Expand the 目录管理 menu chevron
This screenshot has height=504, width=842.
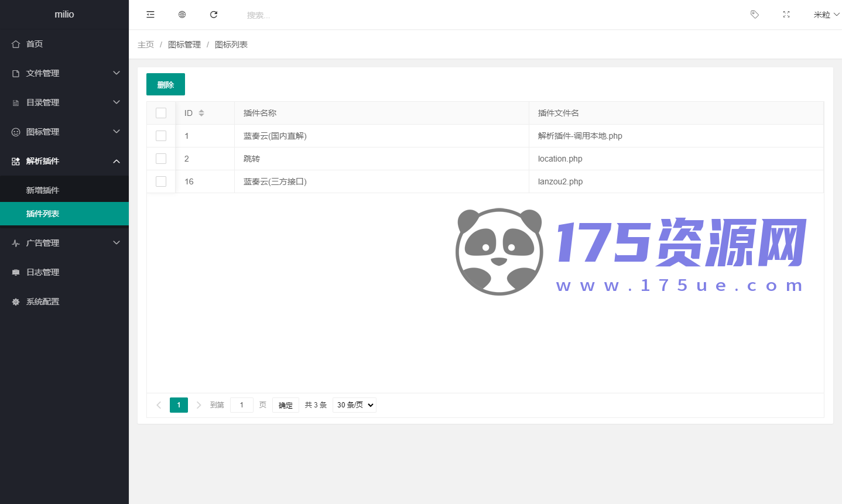117,102
